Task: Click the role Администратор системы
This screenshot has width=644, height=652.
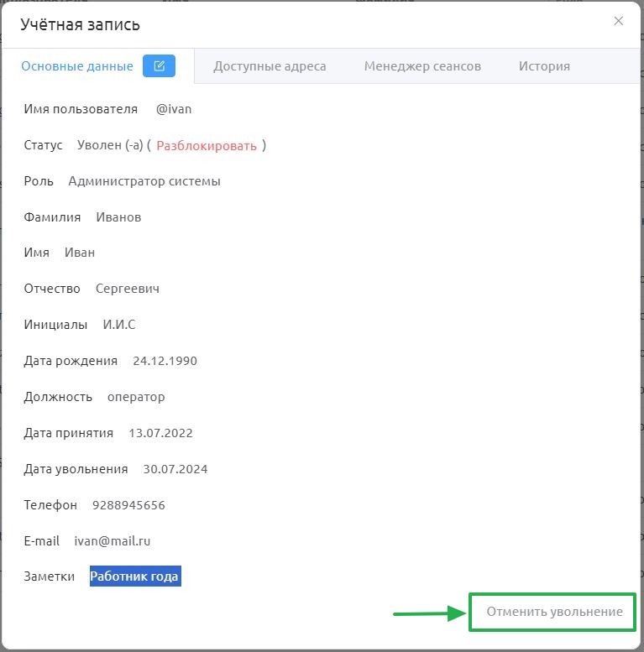Action: point(144,181)
